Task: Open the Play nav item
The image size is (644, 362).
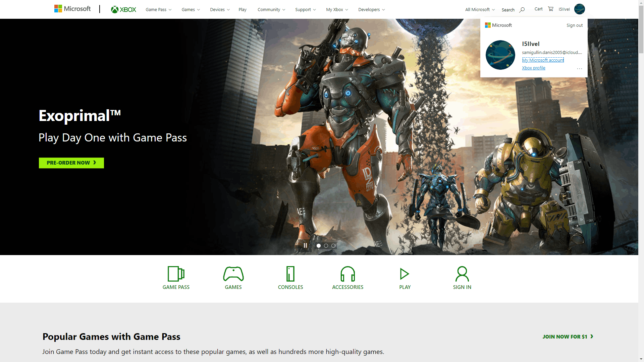Action: pyautogui.click(x=243, y=10)
